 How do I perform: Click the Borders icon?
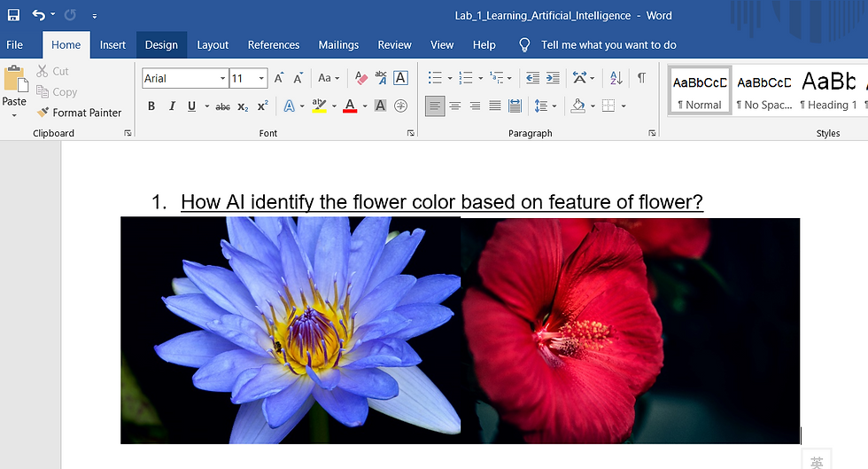608,106
